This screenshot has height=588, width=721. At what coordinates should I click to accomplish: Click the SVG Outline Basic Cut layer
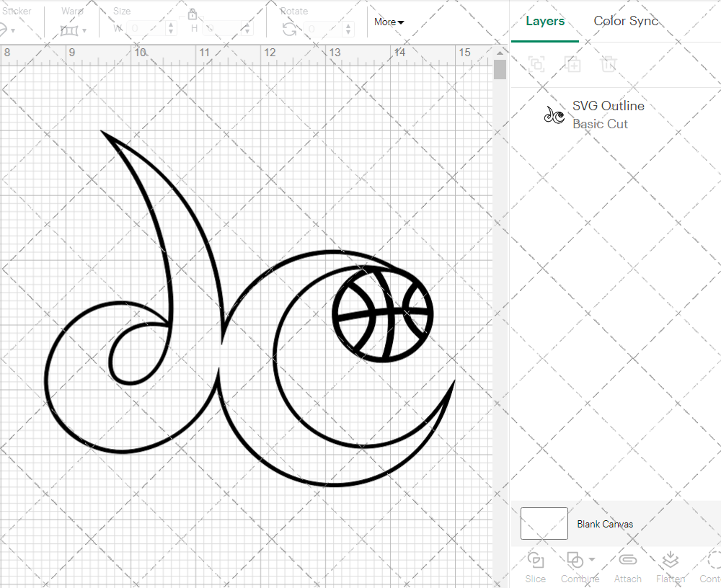[x=608, y=114]
